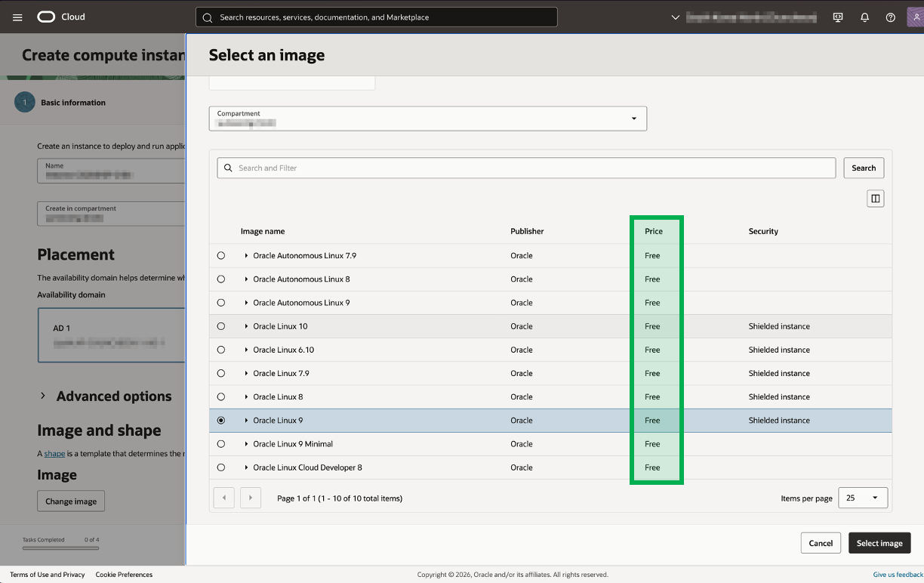Click the Select image button
The height and width of the screenshot is (583, 924).
coord(879,543)
